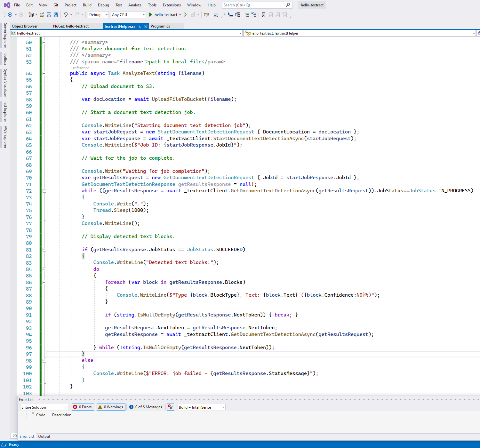This screenshot has width=480, height=448.
Task: Open the hello_textract.TextractHelper type dropdown
Action: click(x=360, y=33)
